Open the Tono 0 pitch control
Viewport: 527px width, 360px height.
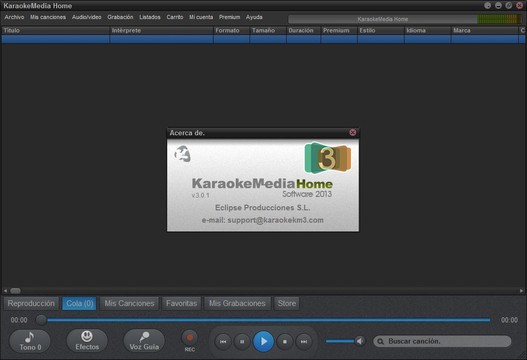[30, 341]
